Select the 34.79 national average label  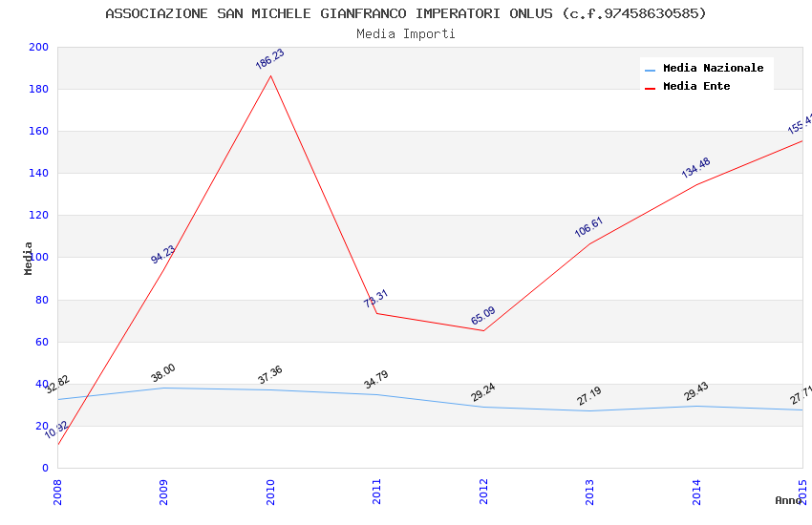tap(376, 380)
